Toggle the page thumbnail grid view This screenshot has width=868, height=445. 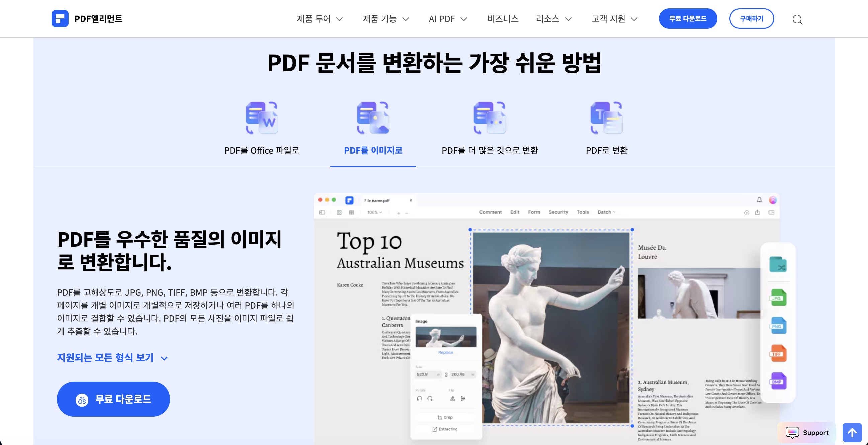pos(339,212)
